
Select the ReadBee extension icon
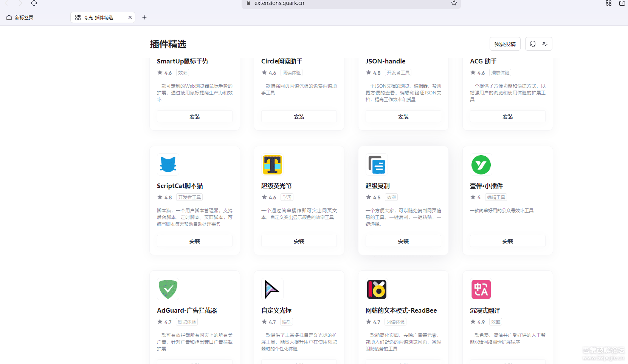(x=377, y=289)
